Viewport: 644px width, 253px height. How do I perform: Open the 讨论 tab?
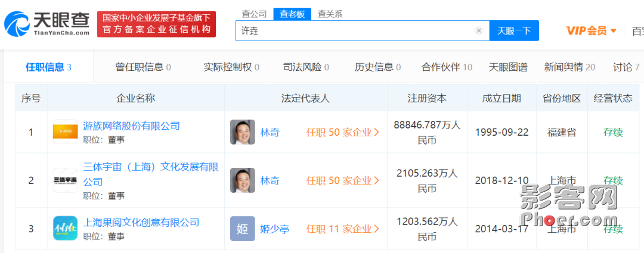tap(626, 67)
